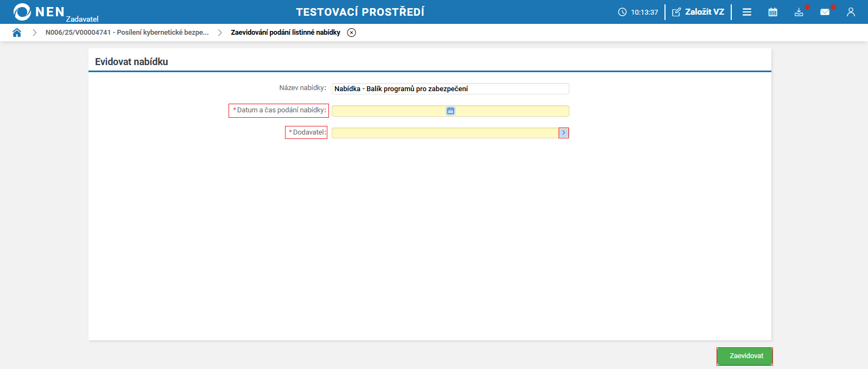Image resolution: width=868 pixels, height=369 pixels.
Task: Click the clock showing 10:13:37
Action: [638, 12]
